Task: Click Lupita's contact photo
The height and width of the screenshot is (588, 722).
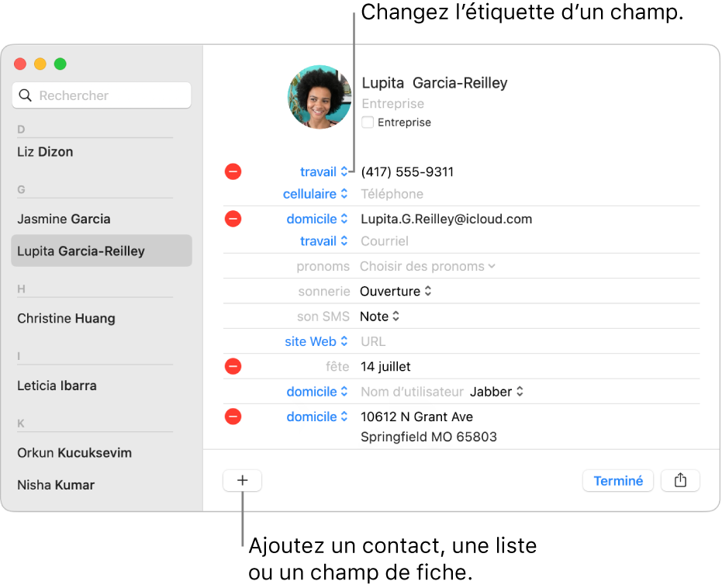Action: click(319, 97)
